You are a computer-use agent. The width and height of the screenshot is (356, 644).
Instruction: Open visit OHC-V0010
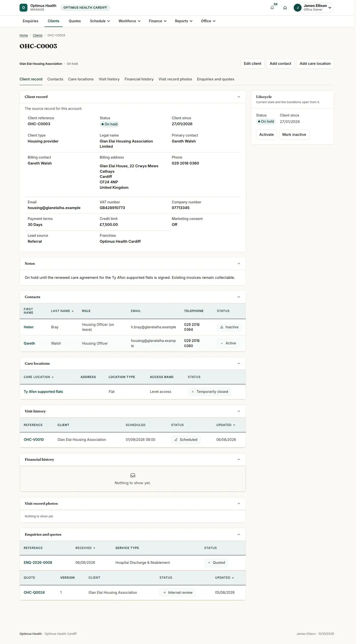(x=34, y=440)
